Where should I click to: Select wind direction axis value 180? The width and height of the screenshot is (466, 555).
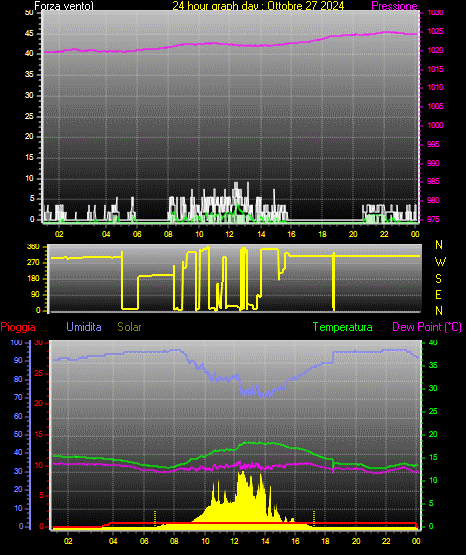tap(33, 279)
